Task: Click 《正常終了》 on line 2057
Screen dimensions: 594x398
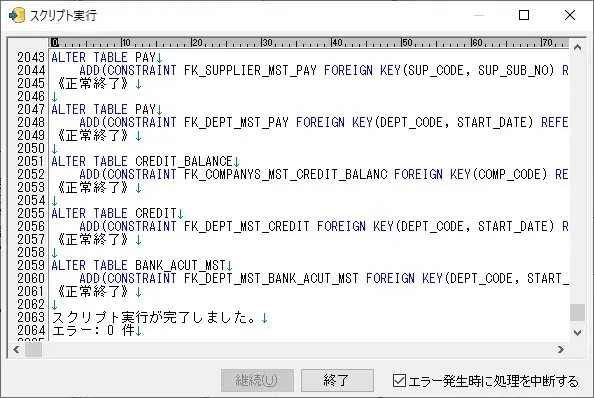Action: pyautogui.click(x=93, y=239)
